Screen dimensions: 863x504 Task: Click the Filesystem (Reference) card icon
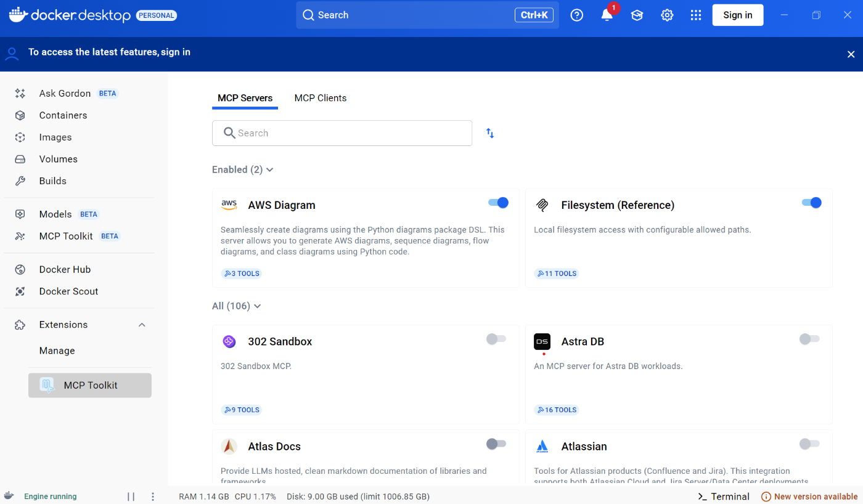click(542, 205)
